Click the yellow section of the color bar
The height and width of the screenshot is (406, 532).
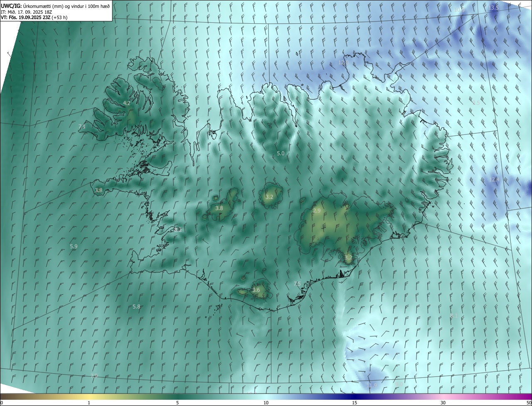(89, 396)
